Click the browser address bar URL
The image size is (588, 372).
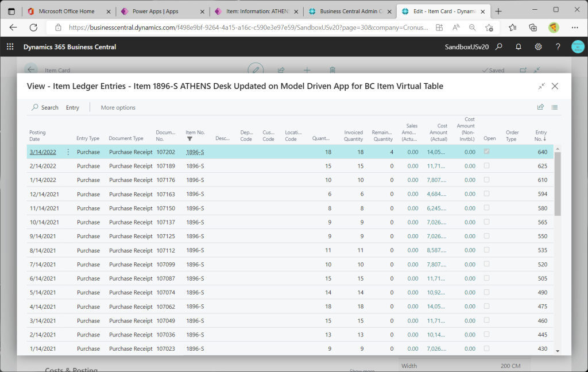[247, 28]
